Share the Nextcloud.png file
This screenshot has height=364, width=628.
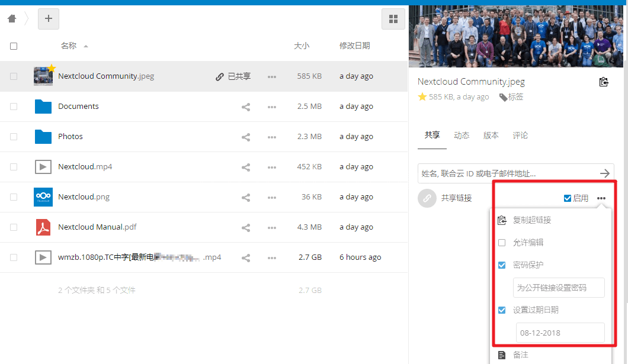pyautogui.click(x=246, y=198)
